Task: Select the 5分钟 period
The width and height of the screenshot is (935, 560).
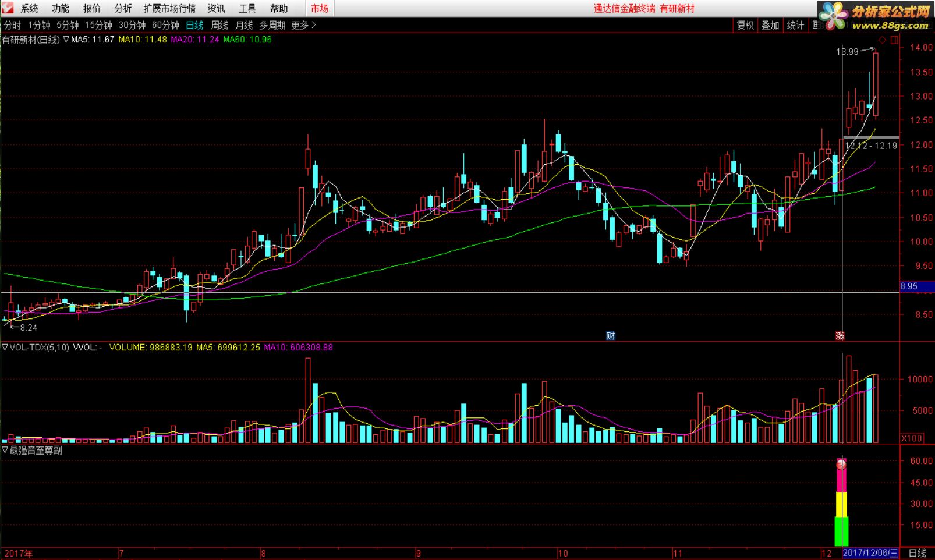Action: tap(68, 25)
